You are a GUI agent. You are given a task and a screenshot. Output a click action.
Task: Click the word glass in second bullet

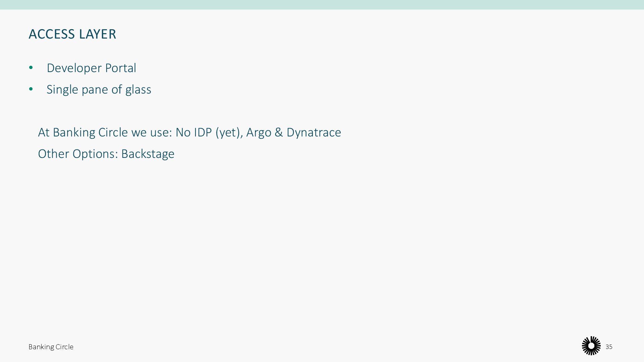tap(138, 89)
